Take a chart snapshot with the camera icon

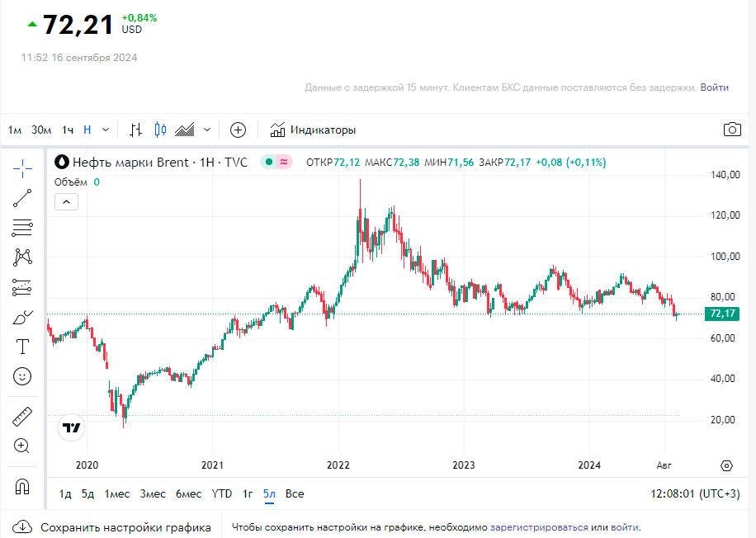point(731,130)
